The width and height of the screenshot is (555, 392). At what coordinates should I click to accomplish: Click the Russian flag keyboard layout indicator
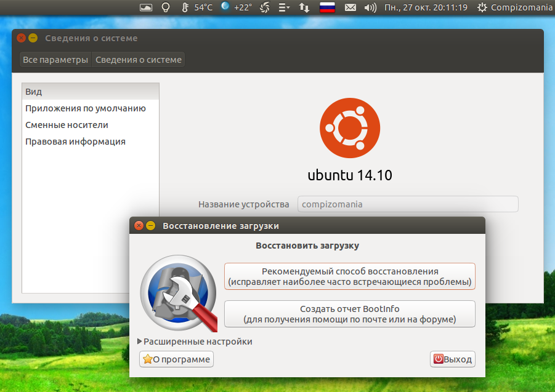coord(327,7)
